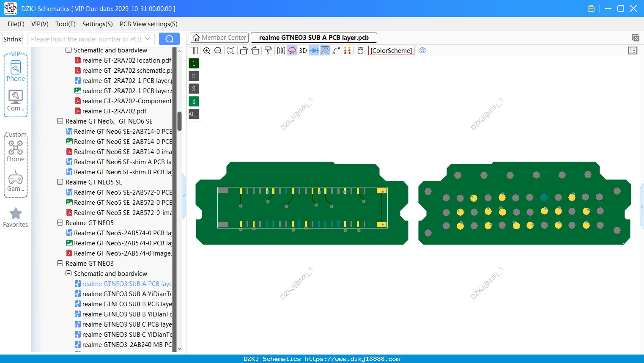This screenshot has height=363, width=644.
Task: Open the Game console category
Action: coord(16,181)
